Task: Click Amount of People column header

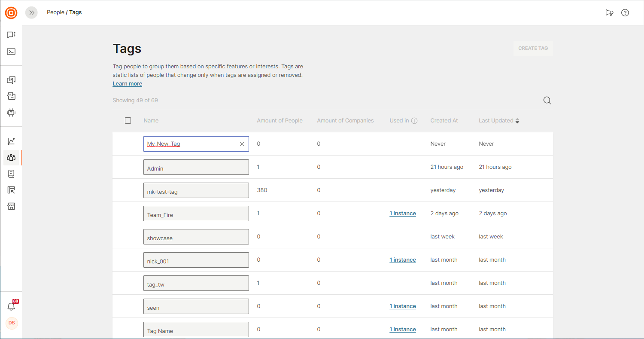Action: tap(279, 121)
